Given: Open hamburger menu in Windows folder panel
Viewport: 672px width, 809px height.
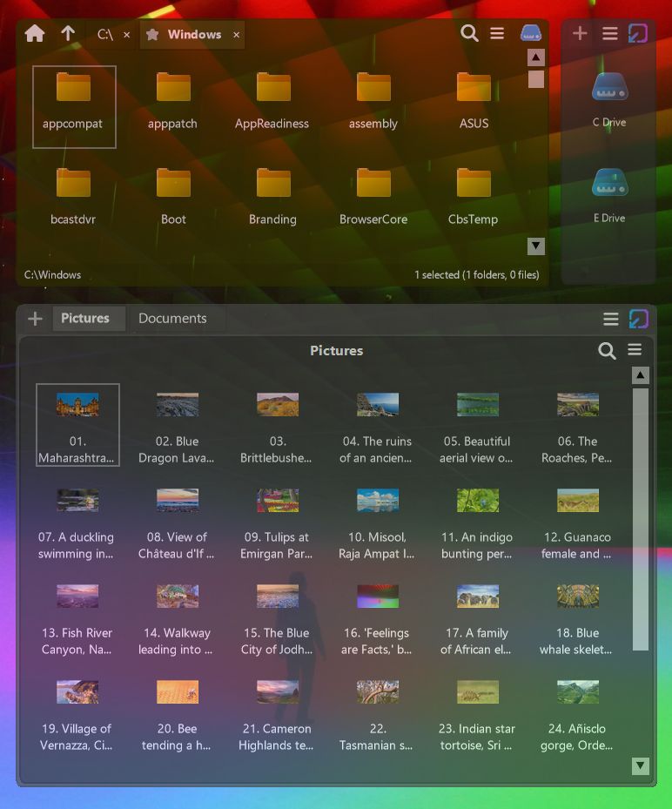Looking at the screenshot, I should coord(497,34).
